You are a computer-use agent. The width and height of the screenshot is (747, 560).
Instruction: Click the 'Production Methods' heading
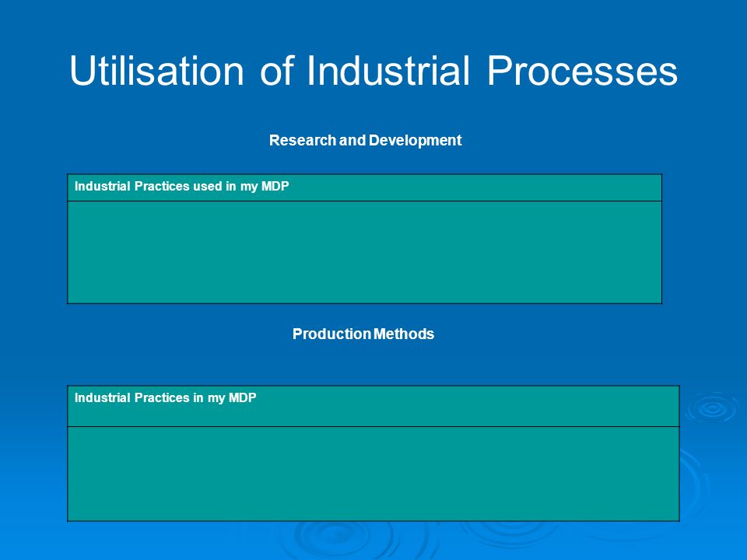click(x=363, y=334)
